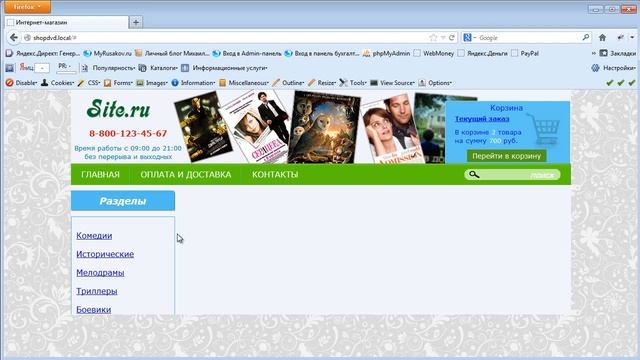This screenshot has height=360, width=640.
Task: Open the Яндекс.Деньги bookmark
Action: click(483, 53)
